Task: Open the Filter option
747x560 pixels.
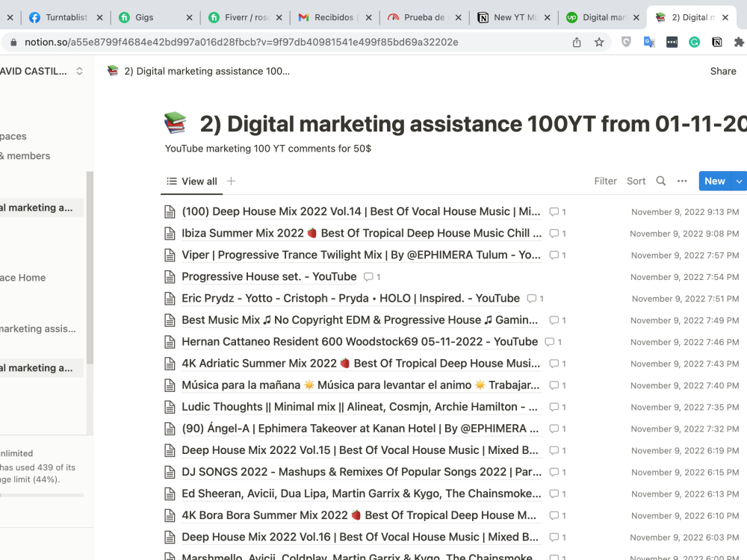Action: (x=605, y=181)
